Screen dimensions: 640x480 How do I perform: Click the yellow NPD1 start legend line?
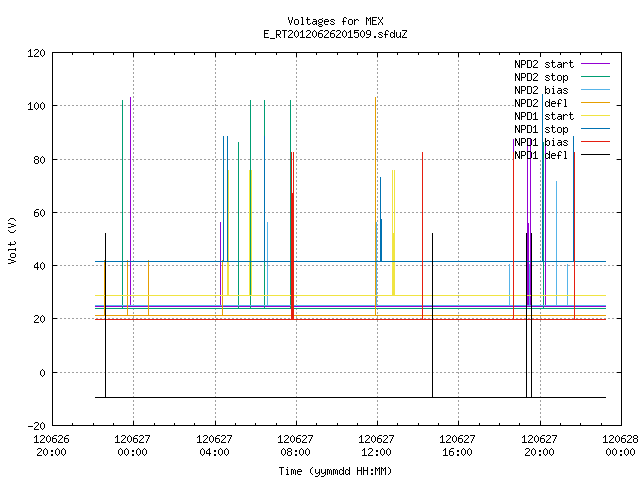point(595,116)
